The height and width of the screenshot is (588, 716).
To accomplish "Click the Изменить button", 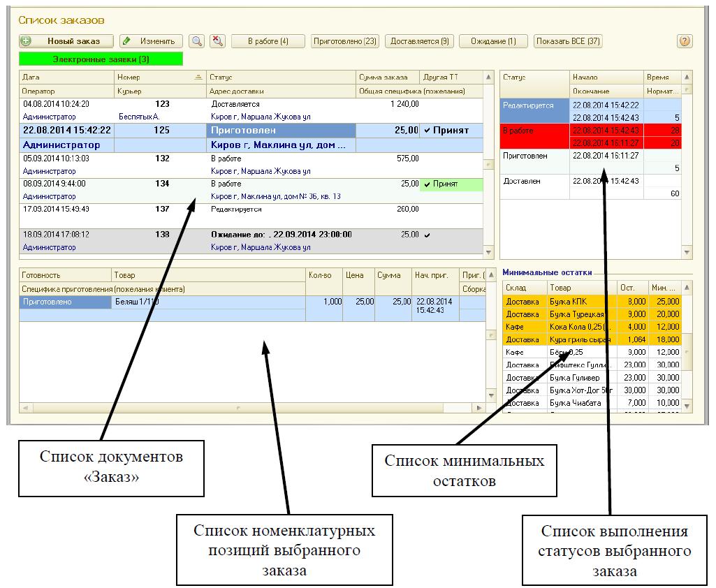I will tap(151, 41).
